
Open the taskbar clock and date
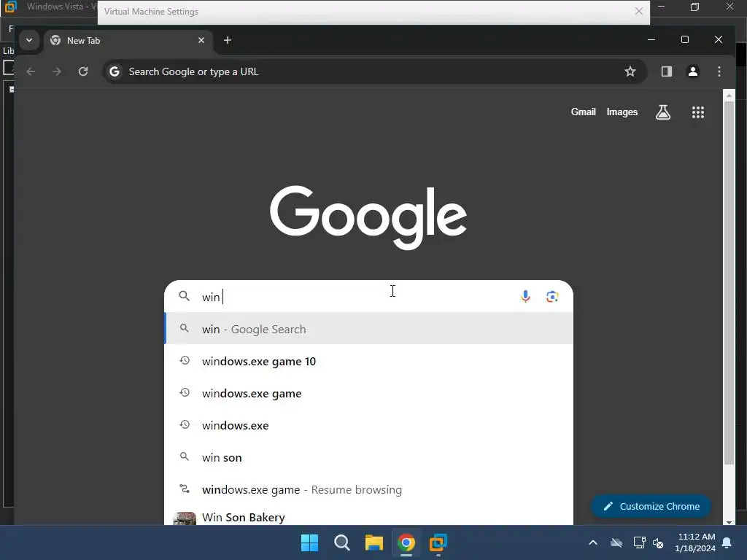point(694,542)
